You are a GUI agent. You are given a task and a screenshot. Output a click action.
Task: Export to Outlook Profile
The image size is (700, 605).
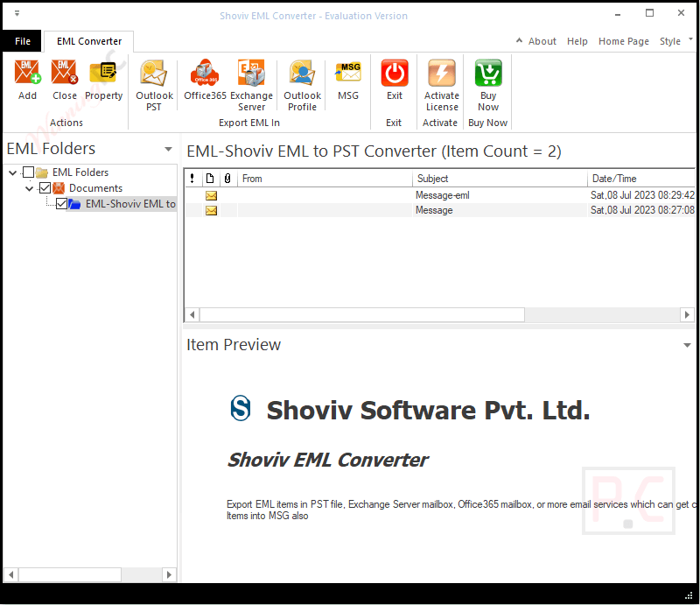click(302, 73)
